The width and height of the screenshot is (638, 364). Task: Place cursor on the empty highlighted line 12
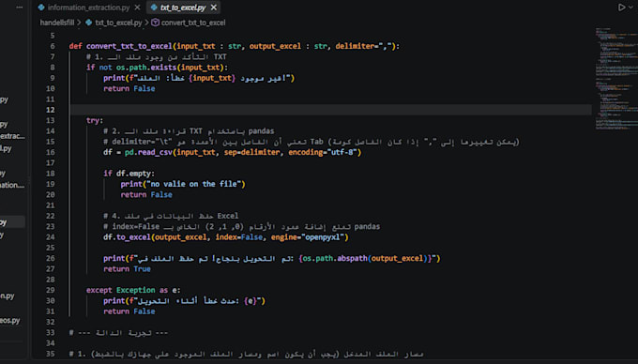(331, 110)
